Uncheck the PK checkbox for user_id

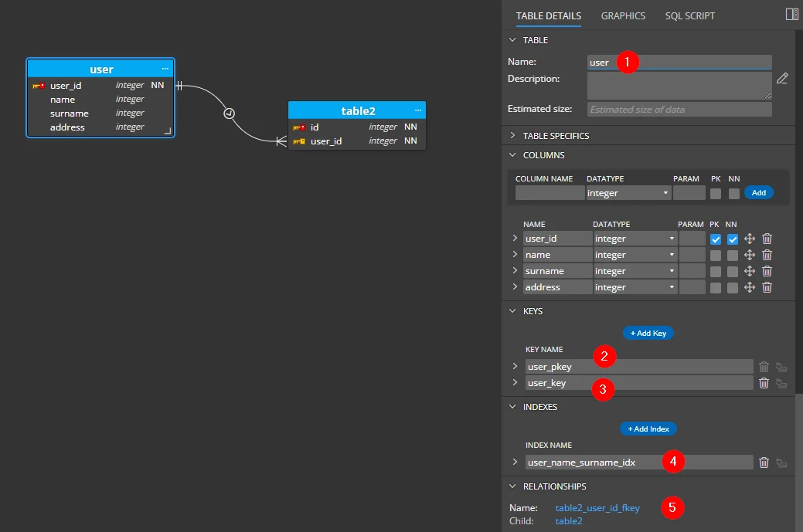715,239
